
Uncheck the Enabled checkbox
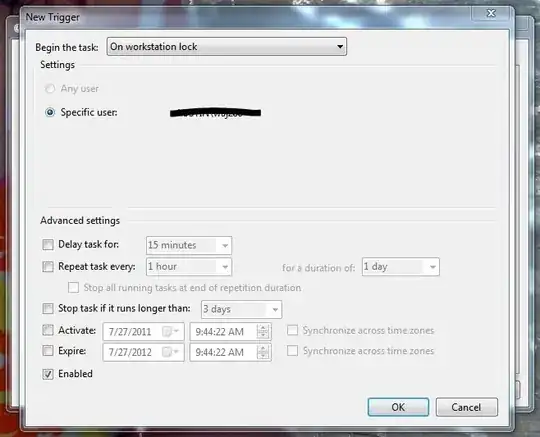point(48,374)
